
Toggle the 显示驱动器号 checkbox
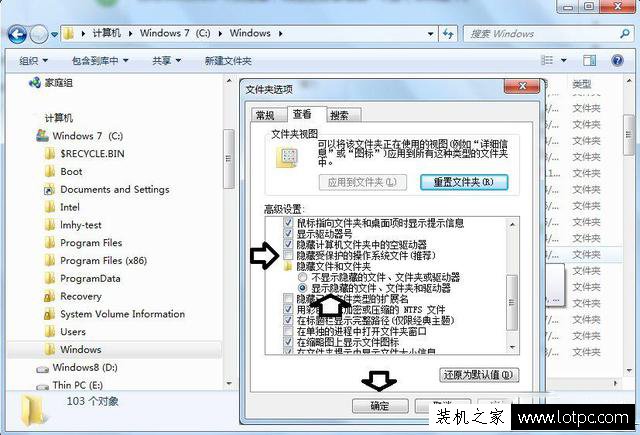click(x=288, y=234)
